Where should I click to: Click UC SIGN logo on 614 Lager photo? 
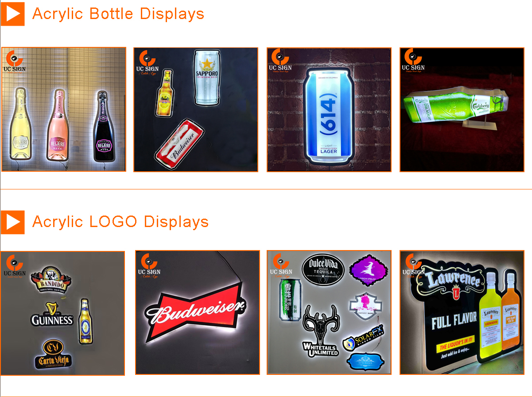tap(281, 61)
